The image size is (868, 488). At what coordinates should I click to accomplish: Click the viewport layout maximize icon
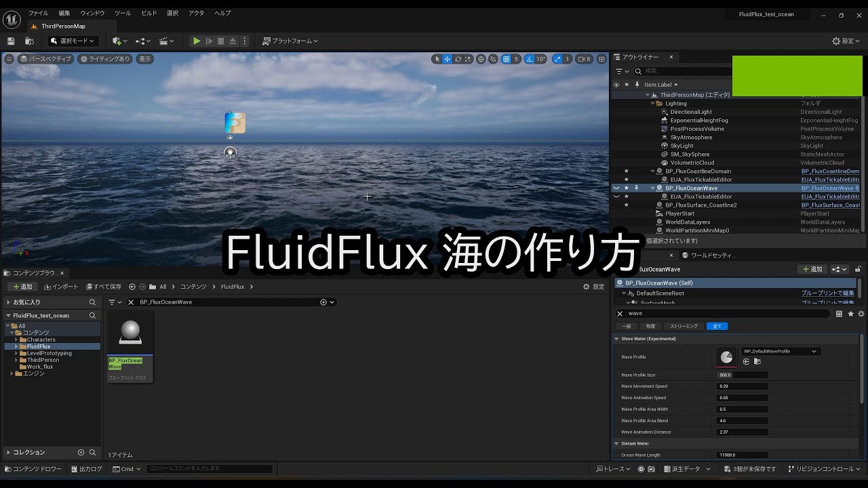click(601, 59)
